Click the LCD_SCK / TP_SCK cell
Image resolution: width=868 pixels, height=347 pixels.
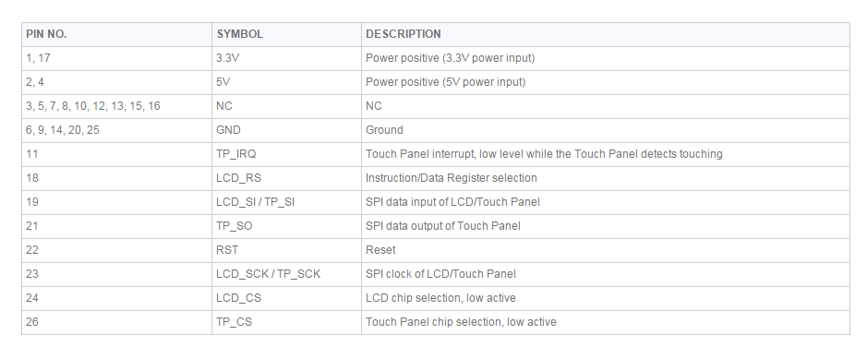(x=287, y=274)
